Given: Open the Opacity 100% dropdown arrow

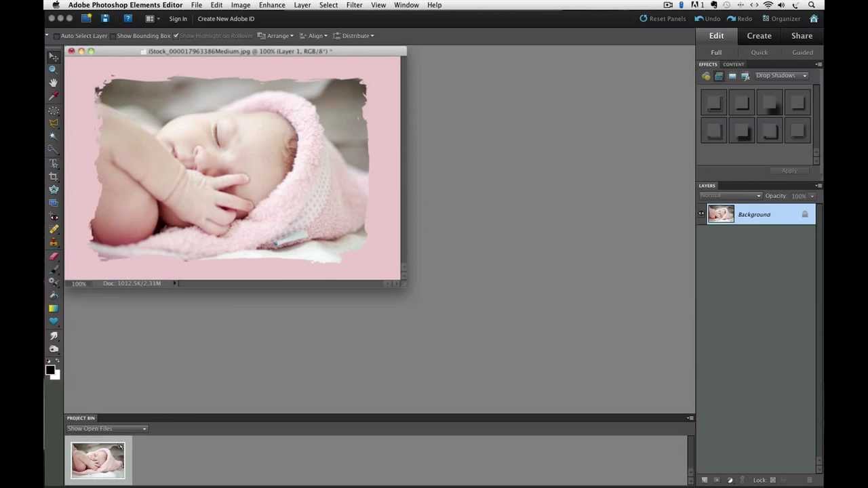Looking at the screenshot, I should click(812, 196).
